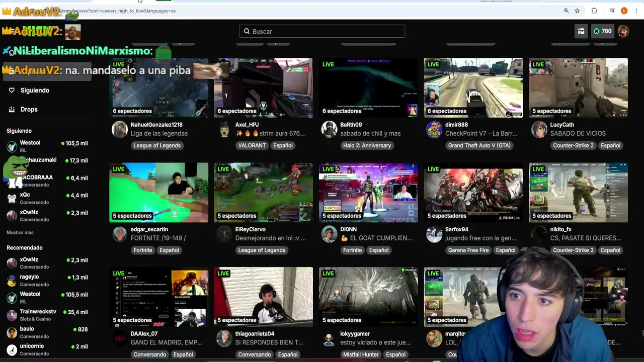The image size is (644, 362).
Task: Expand following list with Mostrar más
Action: tap(20, 233)
